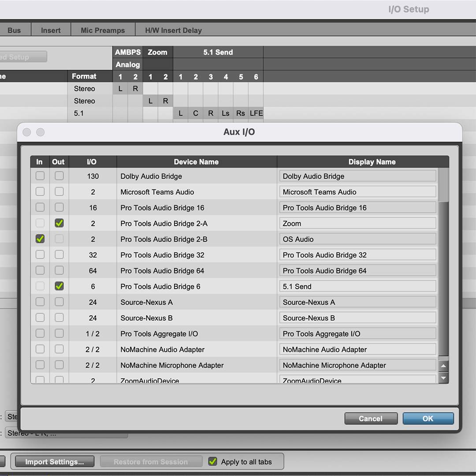The image size is (476, 476).
Task: Enable In for Pro Tools Audio Bridge 16
Action: (x=40, y=207)
